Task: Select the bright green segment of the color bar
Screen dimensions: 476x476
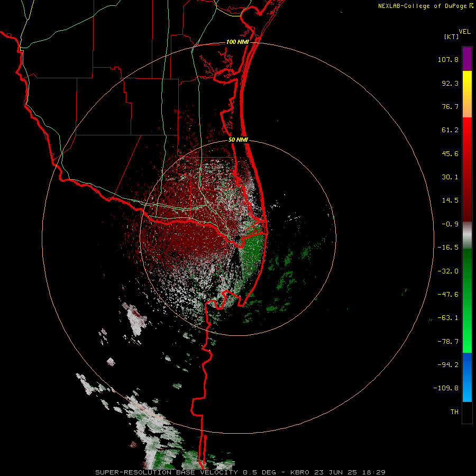Action: click(467, 301)
